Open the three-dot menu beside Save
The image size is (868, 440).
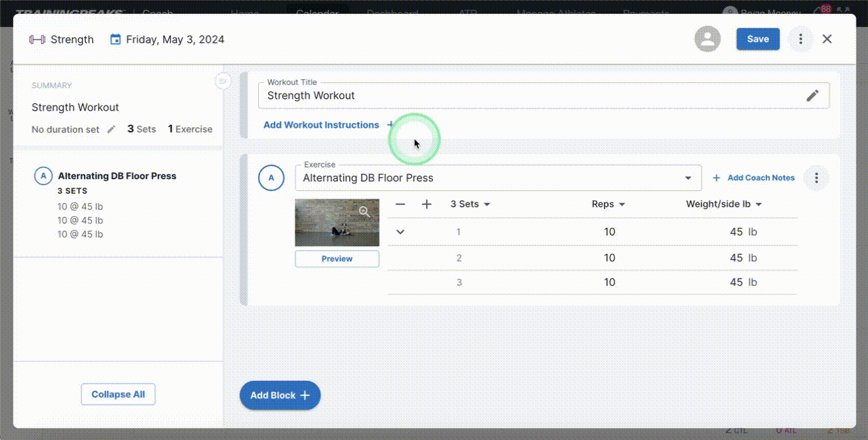click(800, 39)
